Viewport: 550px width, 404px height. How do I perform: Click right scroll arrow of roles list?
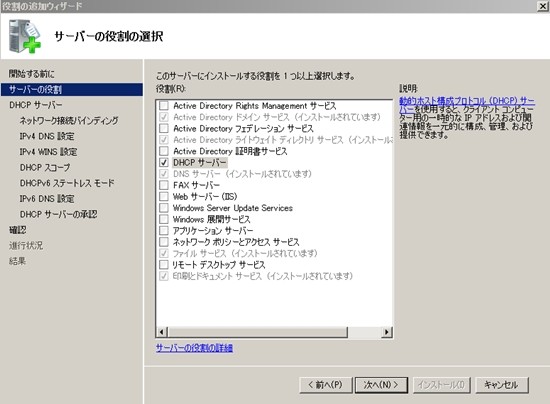tap(387, 332)
